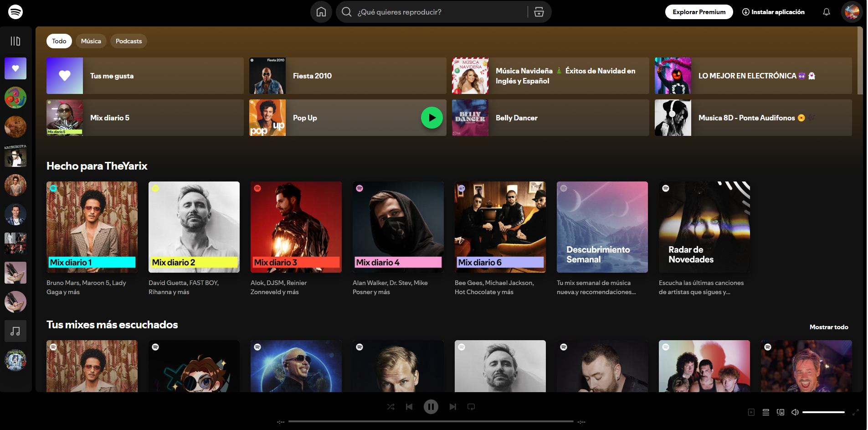Collapse Your Library with the sidebar icon
This screenshot has width=868, height=430.
click(15, 41)
